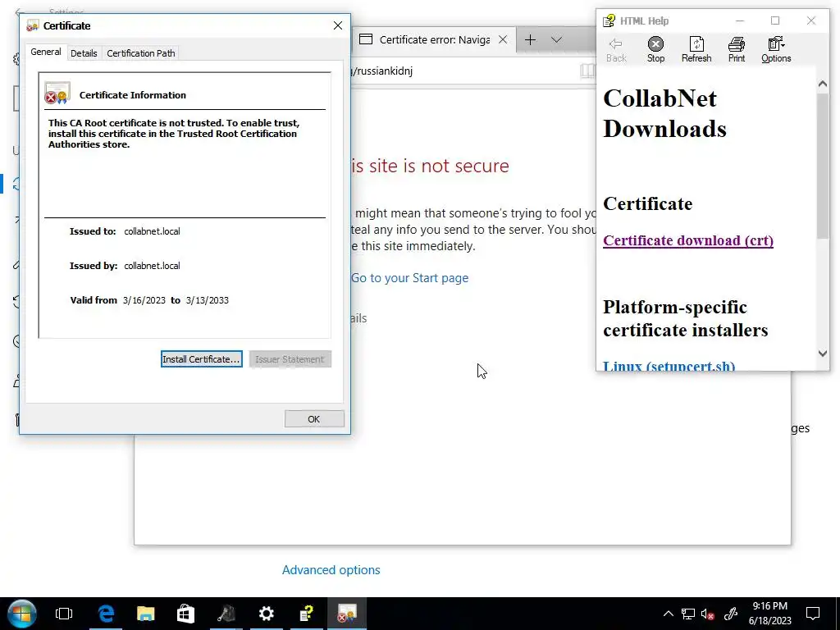840x630 pixels.
Task: Open Settings gear on taskbar
Action: [x=267, y=614]
